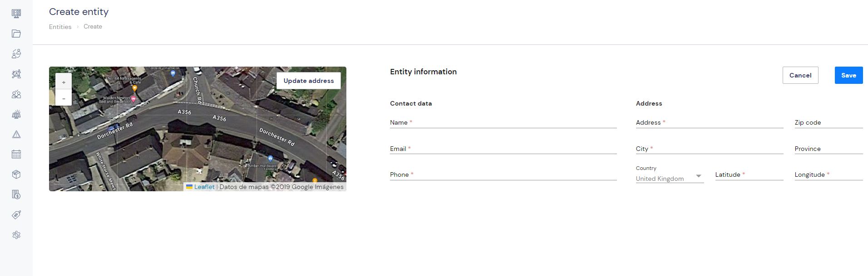This screenshot has height=276, width=868.
Task: Open the folder icon in sidebar
Action: [16, 34]
